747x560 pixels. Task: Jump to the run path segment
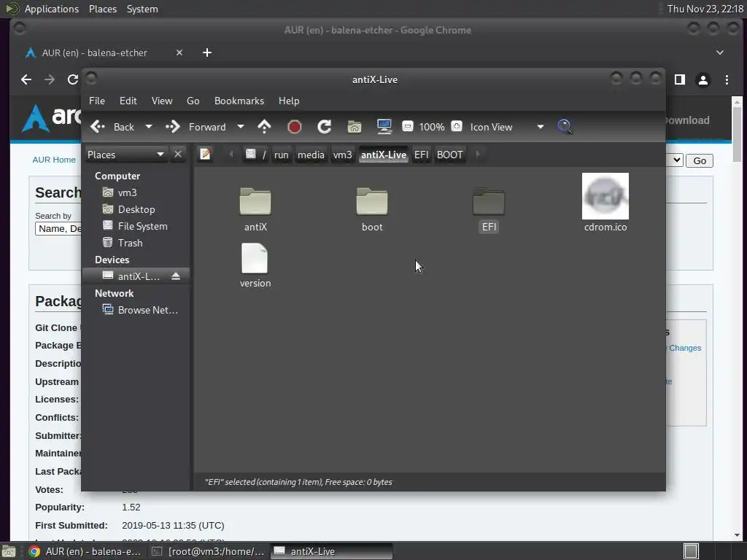pyautogui.click(x=281, y=155)
